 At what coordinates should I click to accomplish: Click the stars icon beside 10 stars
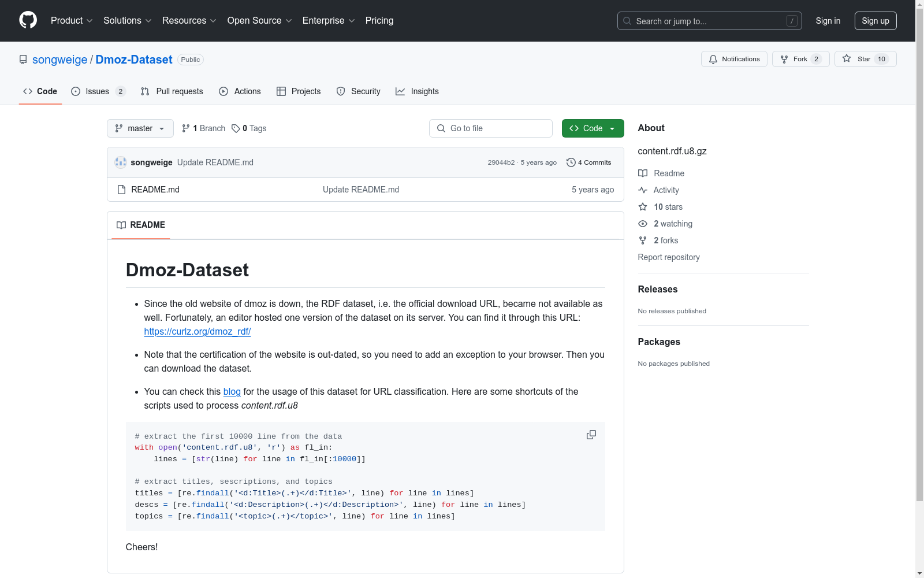[643, 207]
